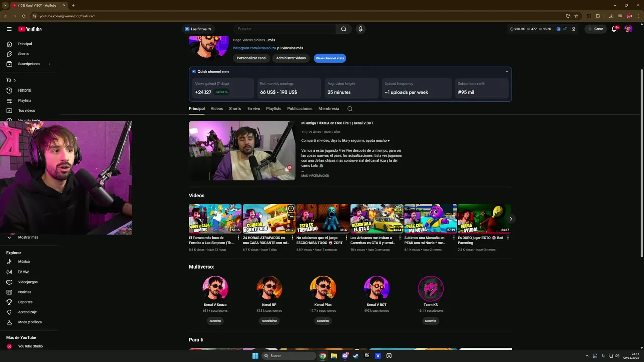Open options menu for CASA RODANTE video
Screen dimensions: 644x362
point(292,238)
